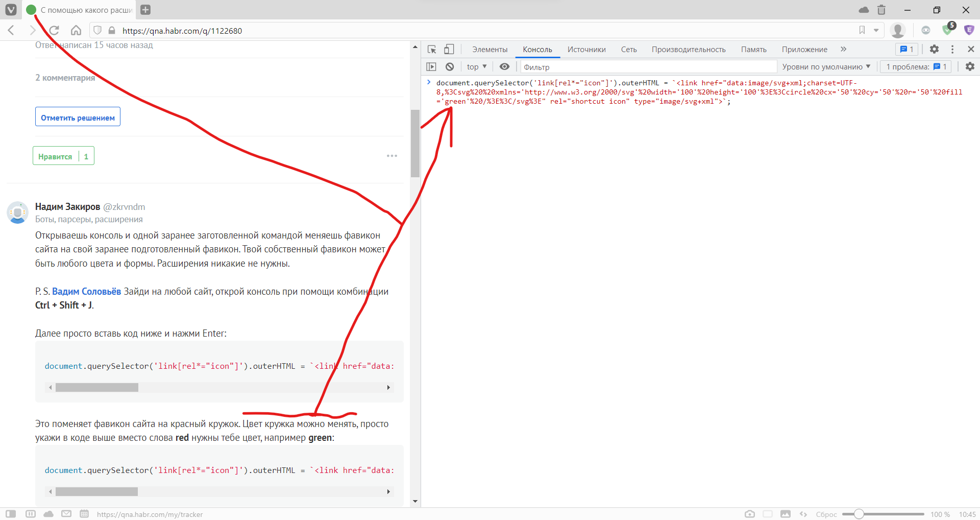Open the purple shield extension icon
Screen dimensions: 980x520
tap(969, 30)
